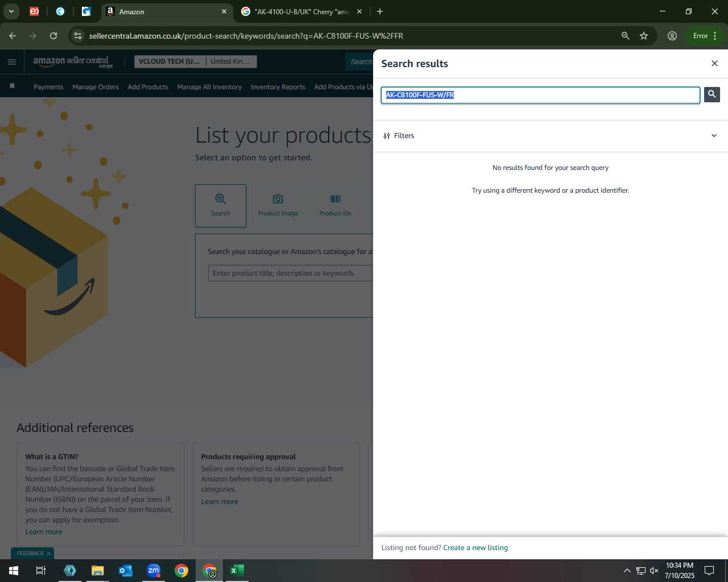
Task: Click the Filters sliders icon
Action: [387, 136]
